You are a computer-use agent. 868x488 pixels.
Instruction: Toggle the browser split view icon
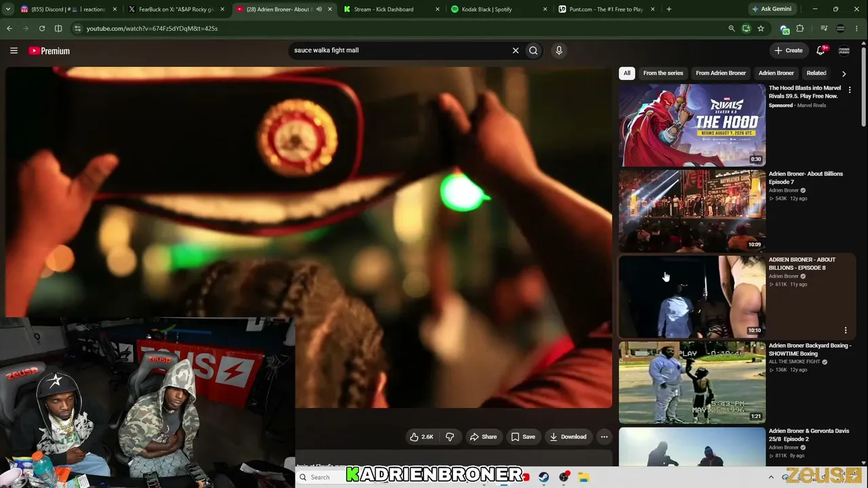tap(58, 28)
